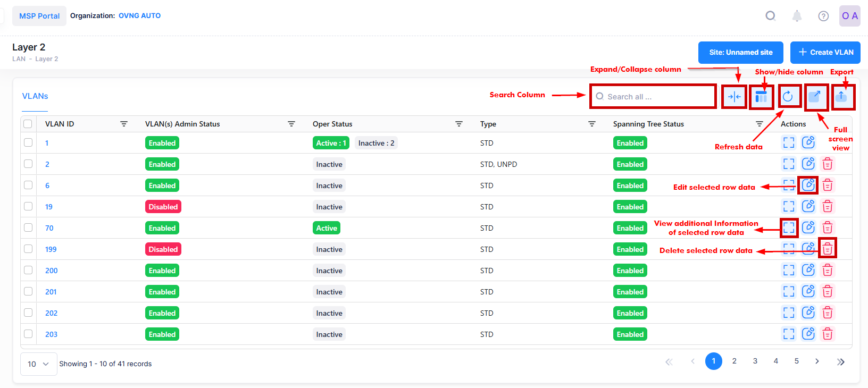Viewport: 868px width, 388px height.
Task: Select all rows with header checkbox
Action: click(x=28, y=124)
